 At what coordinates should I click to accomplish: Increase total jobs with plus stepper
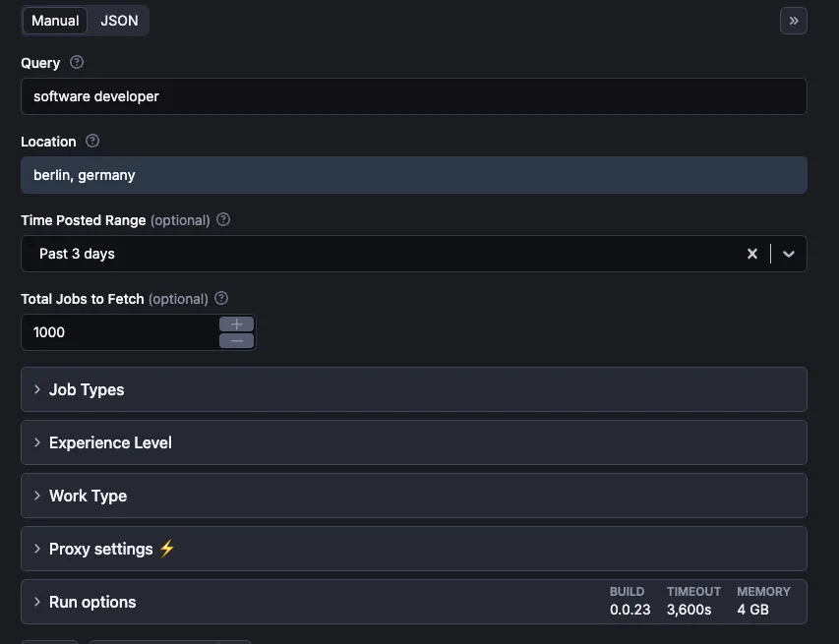[236, 324]
